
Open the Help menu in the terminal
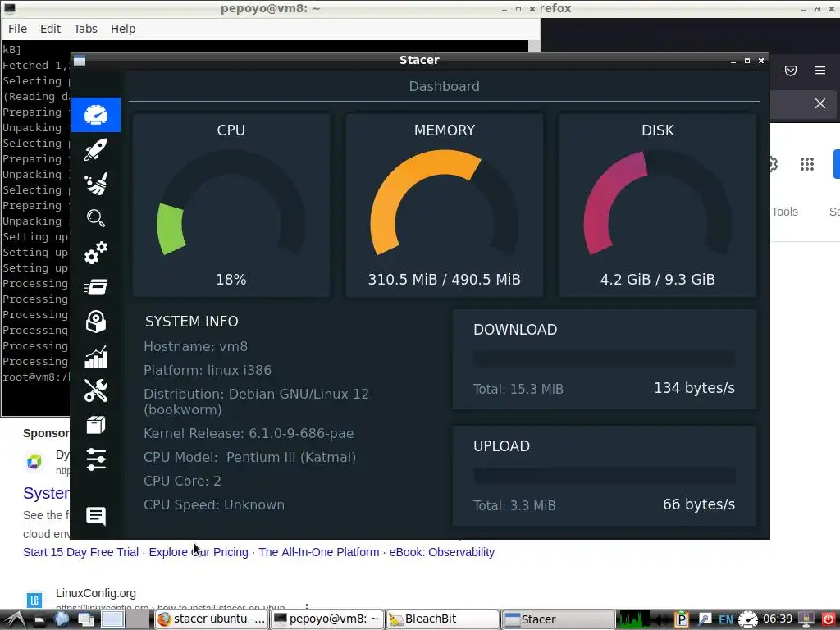(123, 29)
